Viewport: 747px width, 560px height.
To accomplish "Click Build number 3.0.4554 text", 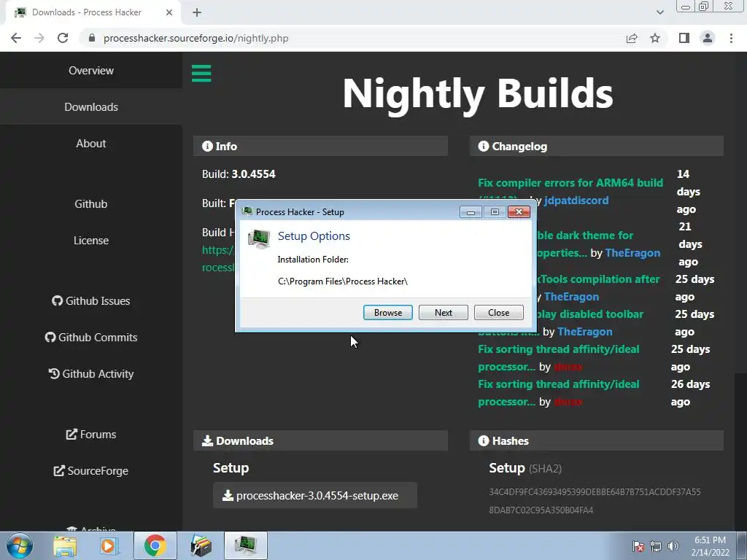I will click(x=253, y=174).
